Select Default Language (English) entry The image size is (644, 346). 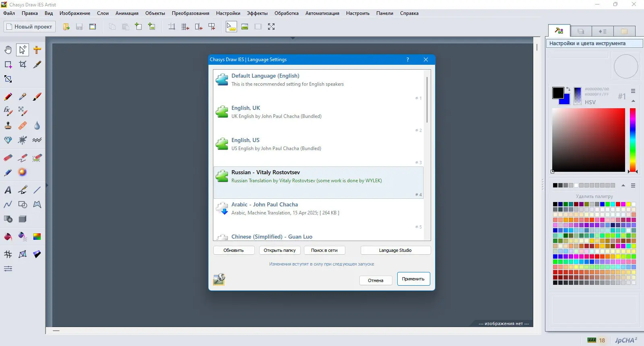pos(318,86)
